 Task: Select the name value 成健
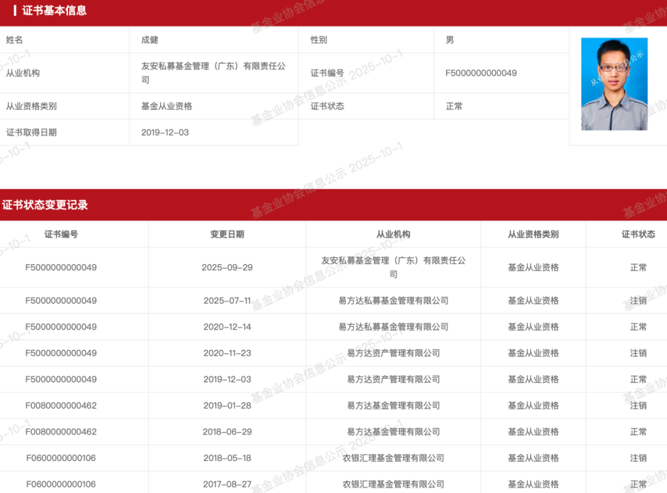[150, 40]
